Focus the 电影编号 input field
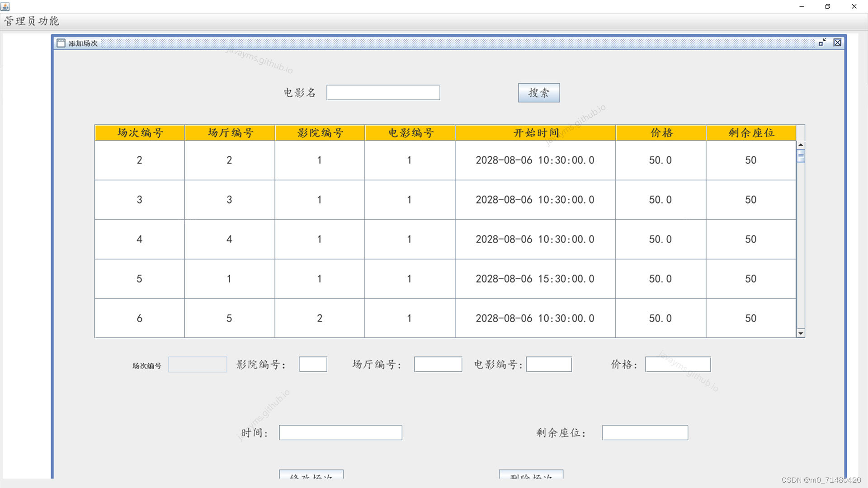The width and height of the screenshot is (868, 488). click(x=549, y=364)
